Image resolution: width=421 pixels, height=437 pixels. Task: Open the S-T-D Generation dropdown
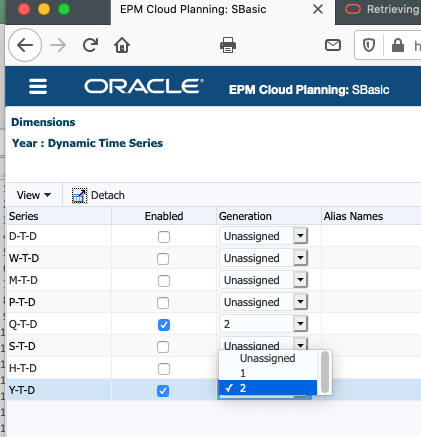tap(263, 344)
